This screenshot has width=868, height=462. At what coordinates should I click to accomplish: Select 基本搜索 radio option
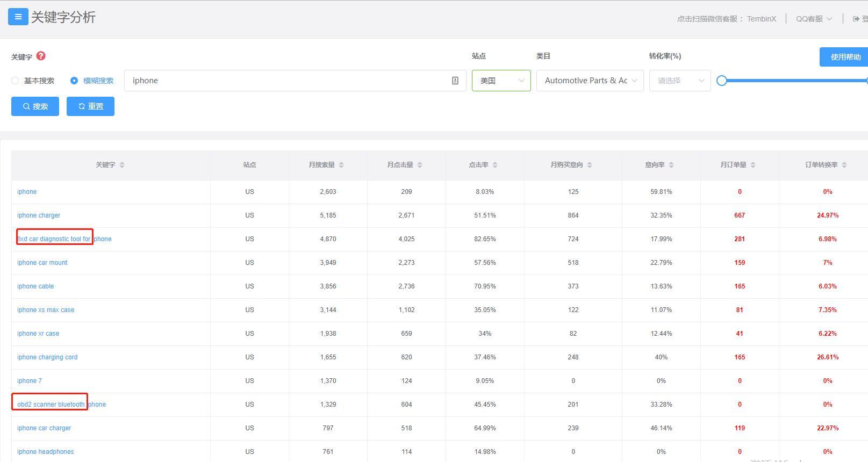[15, 81]
